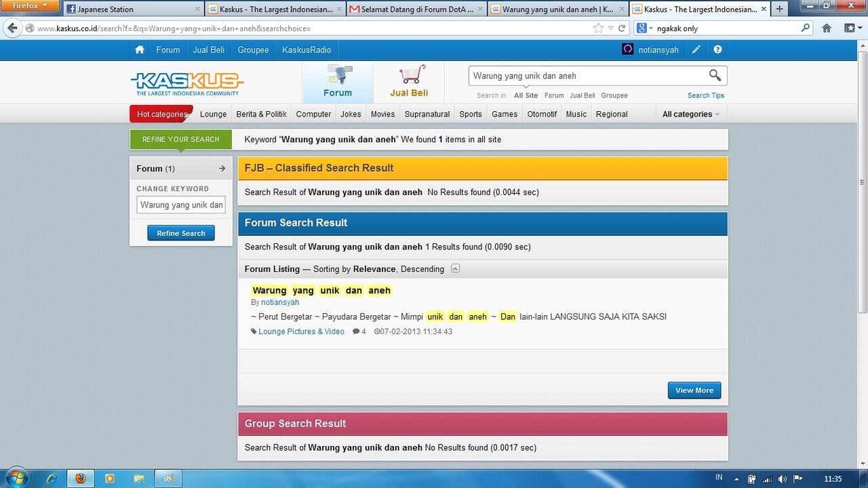
Task: Open the notiansyah author link under the result
Action: pyautogui.click(x=280, y=302)
